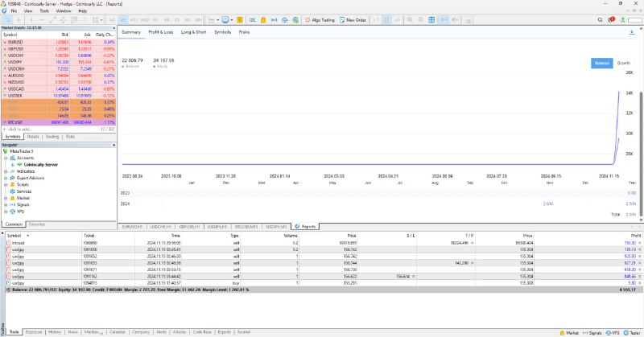This screenshot has height=337, width=644.
Task: Toggle the chart shift button
Action: tap(455, 19)
